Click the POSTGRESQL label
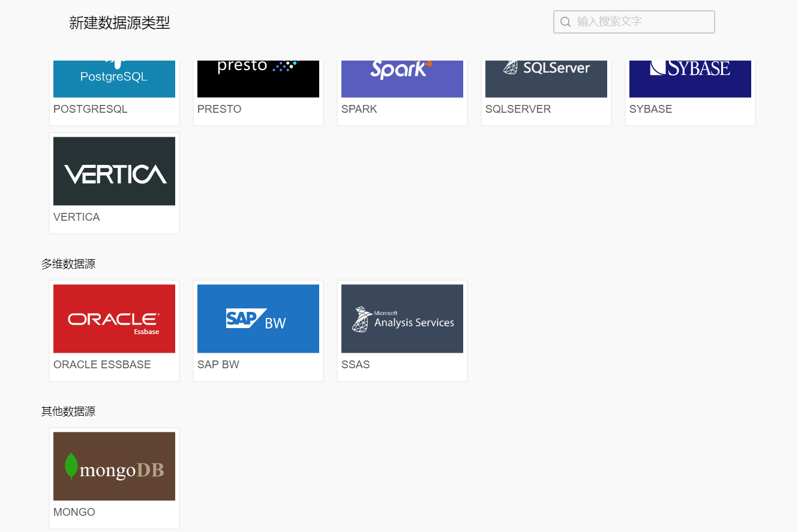Image resolution: width=798 pixels, height=532 pixels. pyautogui.click(x=91, y=109)
